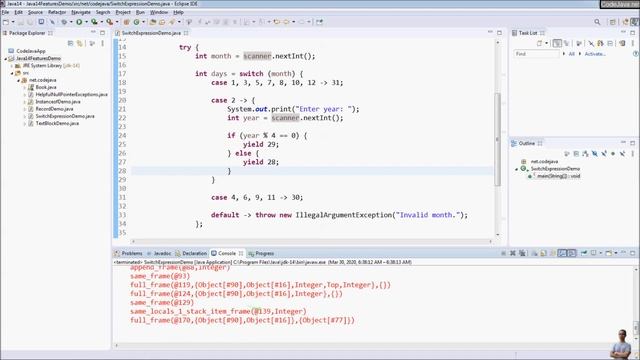Open Book.java in the Package Explorer
Screen dimensions: 640x360
tap(46, 87)
